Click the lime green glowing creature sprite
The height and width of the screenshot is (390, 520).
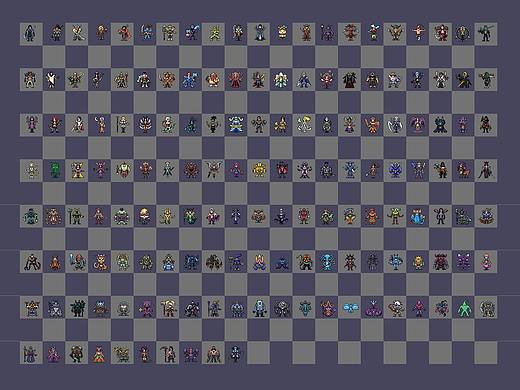click(214, 34)
